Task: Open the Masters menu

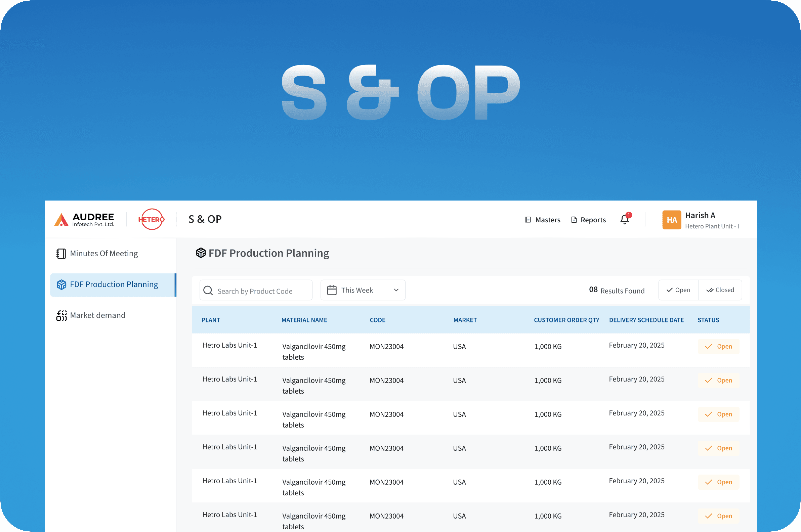Action: (x=542, y=220)
